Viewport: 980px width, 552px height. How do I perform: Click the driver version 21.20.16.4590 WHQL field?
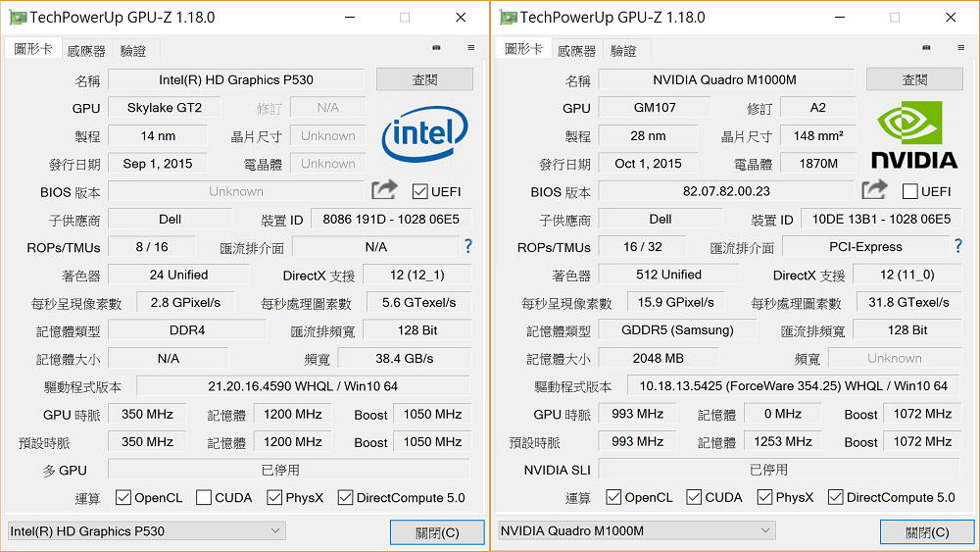(x=303, y=386)
